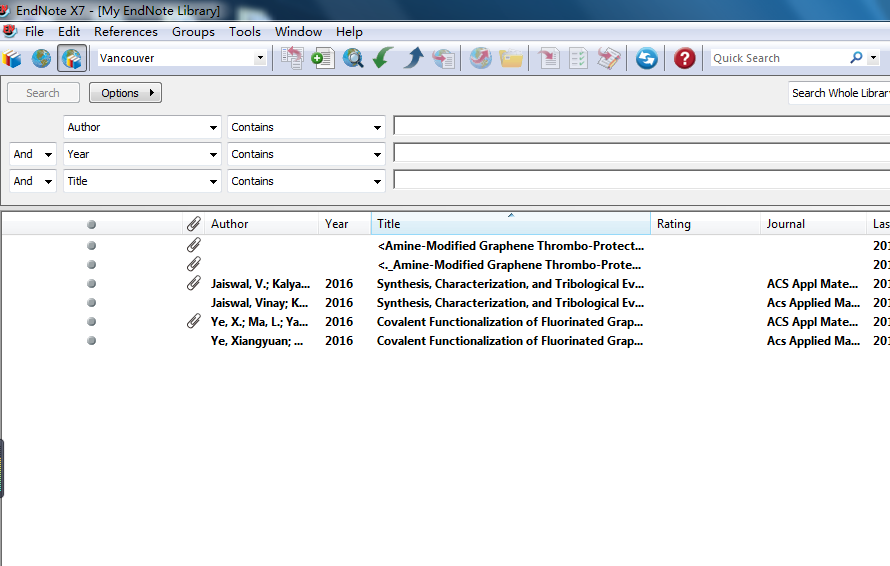Click the Search button
Image resolution: width=890 pixels, height=566 pixels.
tap(43, 93)
